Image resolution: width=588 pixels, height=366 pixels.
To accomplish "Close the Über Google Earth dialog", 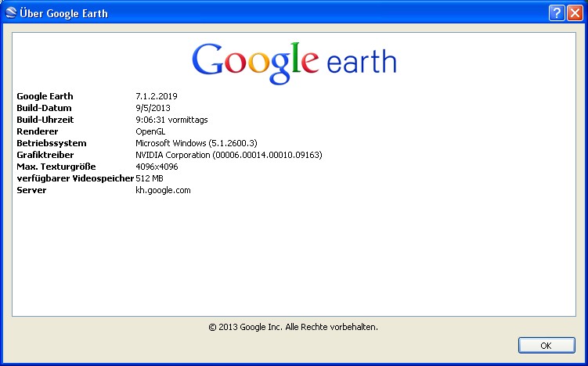I will (x=575, y=13).
